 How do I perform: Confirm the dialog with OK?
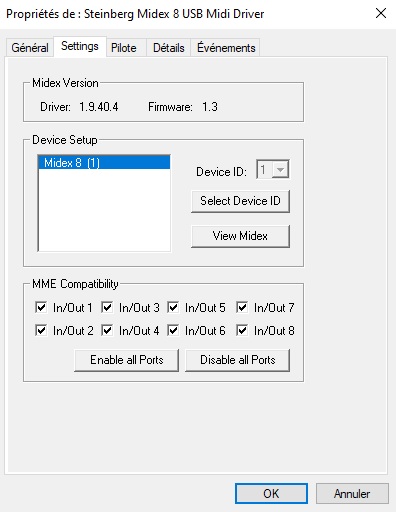tap(271, 493)
